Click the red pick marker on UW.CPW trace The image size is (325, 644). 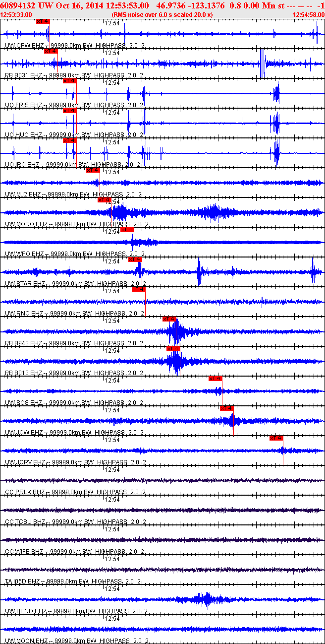[43, 21]
